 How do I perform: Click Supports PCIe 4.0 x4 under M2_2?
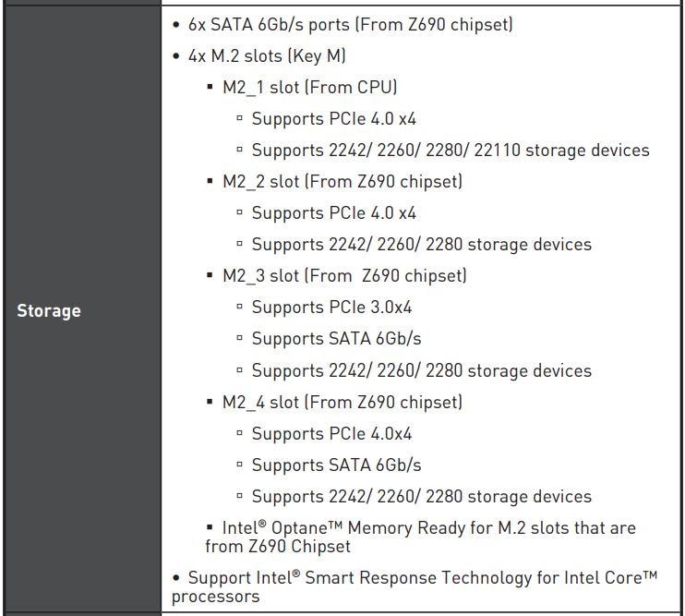pos(333,213)
